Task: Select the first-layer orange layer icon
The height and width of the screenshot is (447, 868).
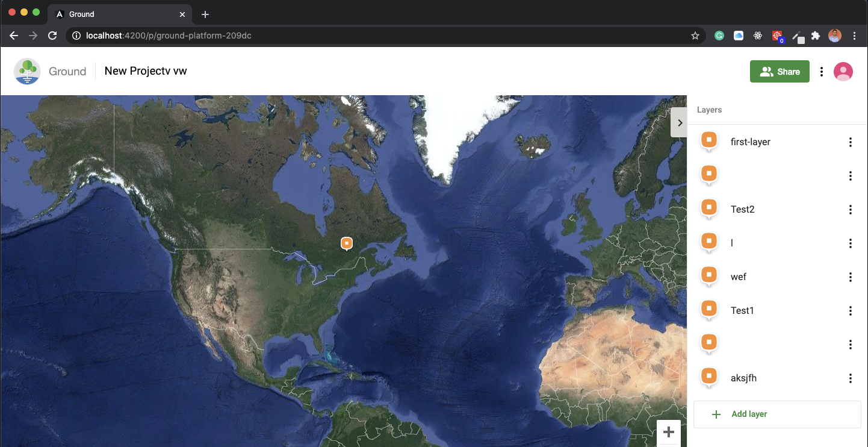Action: coord(708,140)
